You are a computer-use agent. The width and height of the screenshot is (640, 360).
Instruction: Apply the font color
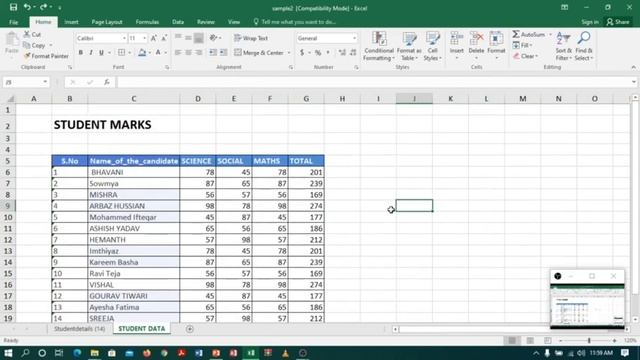click(x=158, y=53)
